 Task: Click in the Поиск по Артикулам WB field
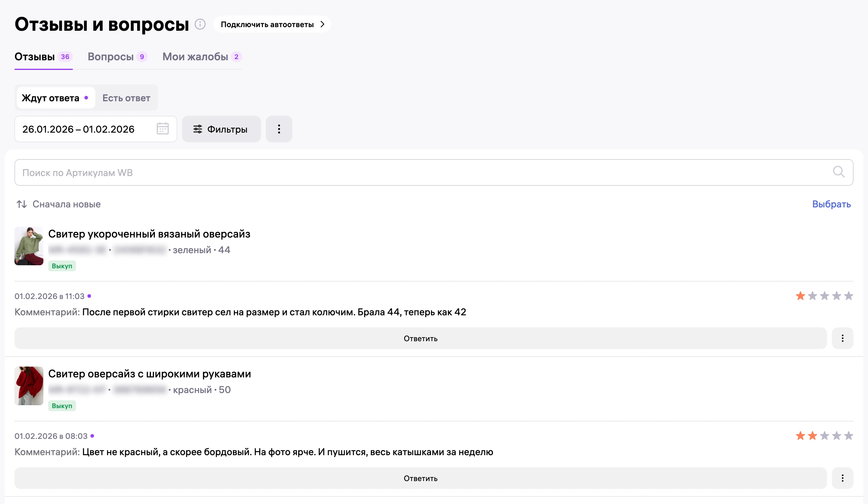tap(434, 172)
